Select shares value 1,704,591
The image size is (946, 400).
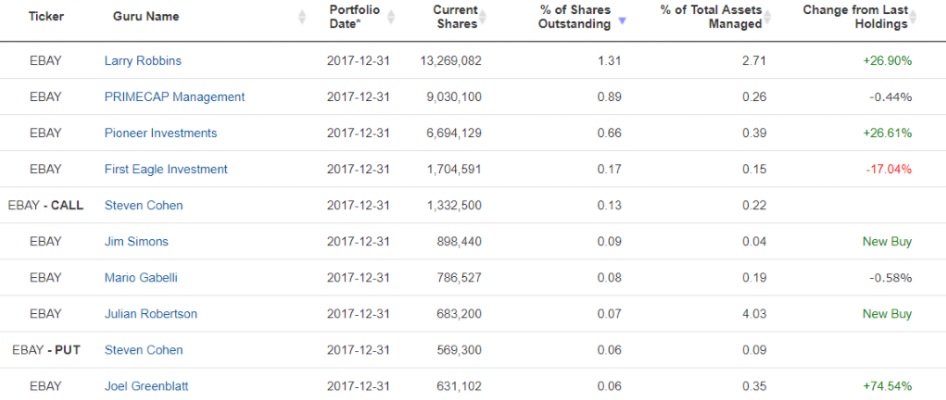454,169
